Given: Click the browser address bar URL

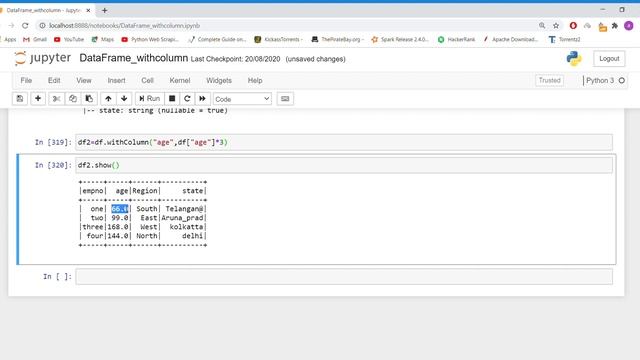Looking at the screenshot, I should 124,26.
